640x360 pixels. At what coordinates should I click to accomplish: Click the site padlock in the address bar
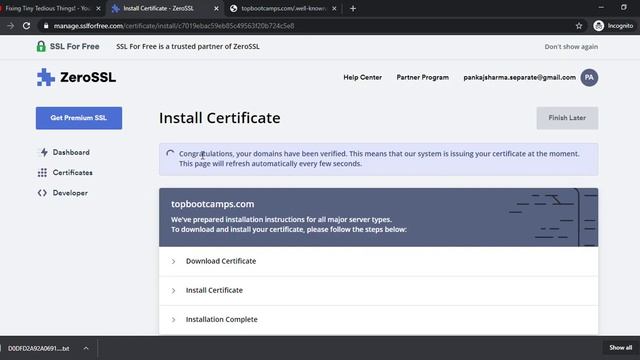tap(46, 26)
